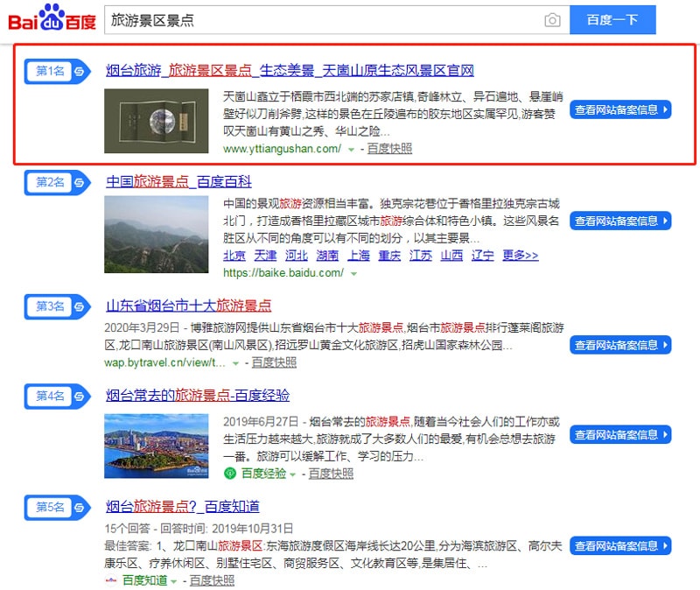Click thumbnail of 天崮山 result
The image size is (700, 590).
click(157, 121)
